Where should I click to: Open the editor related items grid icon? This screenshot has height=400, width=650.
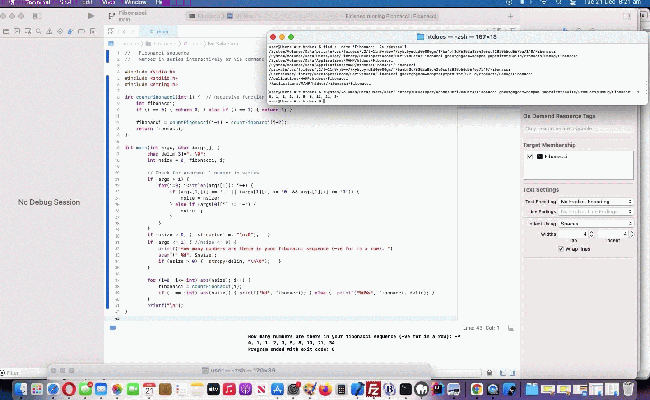point(111,32)
